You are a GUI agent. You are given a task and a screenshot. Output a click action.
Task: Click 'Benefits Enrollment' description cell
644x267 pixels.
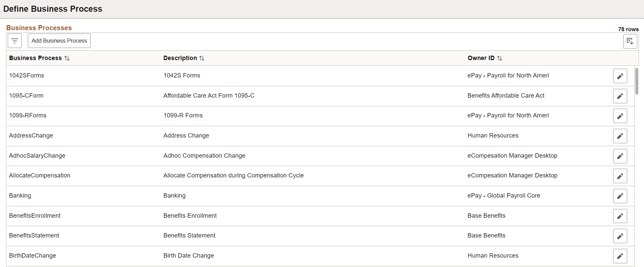(x=190, y=216)
